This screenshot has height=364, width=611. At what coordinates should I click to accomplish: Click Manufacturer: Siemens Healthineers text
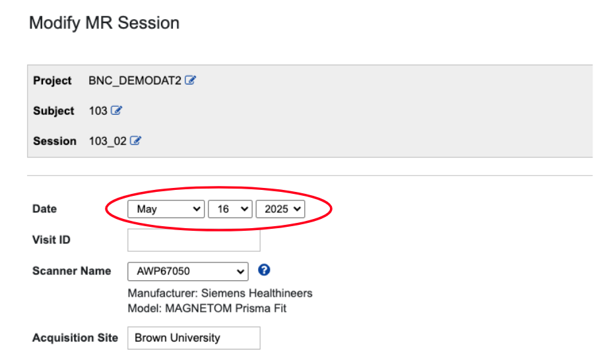click(220, 293)
